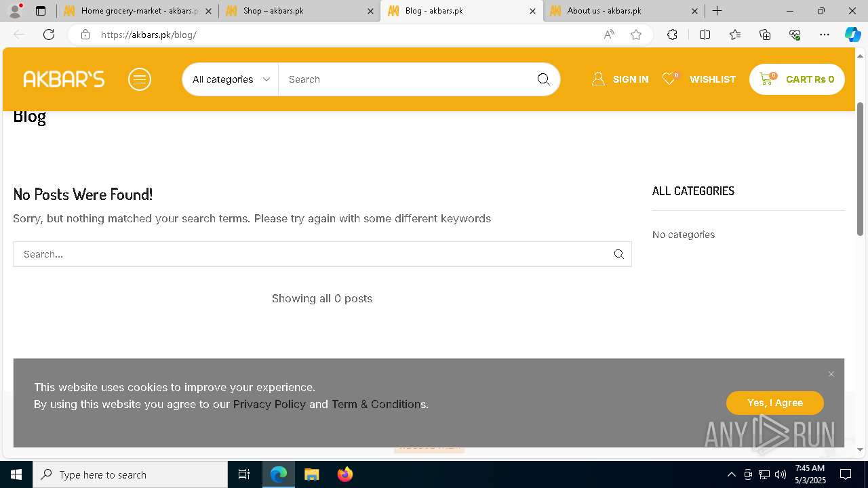Click scrollbar down arrow
Viewport: 868px width, 488px height.
[861, 449]
